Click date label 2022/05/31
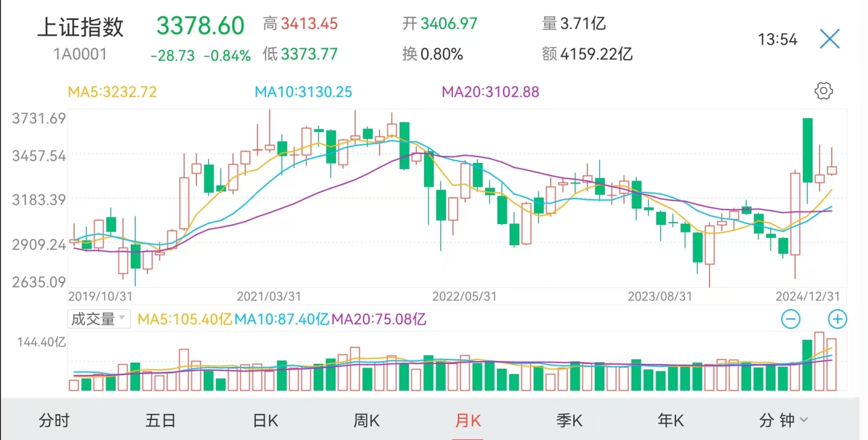Viewport: 868px width, 440px height. (x=464, y=296)
